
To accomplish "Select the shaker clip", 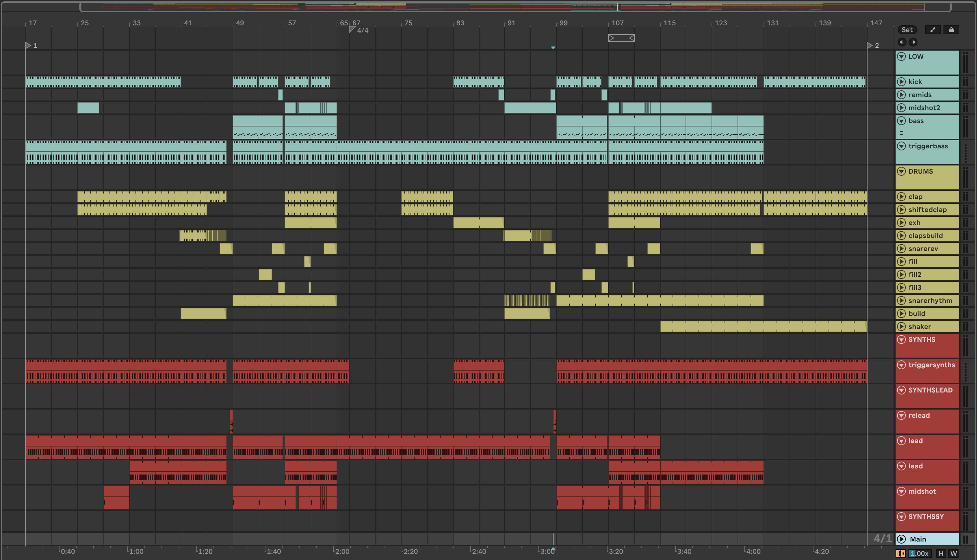I will 764,326.
